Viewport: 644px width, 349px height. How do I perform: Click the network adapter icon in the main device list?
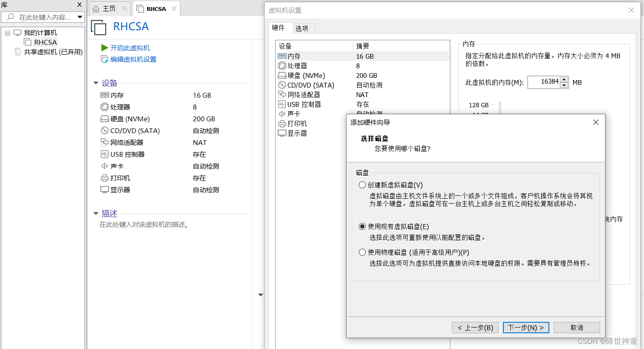click(x=104, y=142)
